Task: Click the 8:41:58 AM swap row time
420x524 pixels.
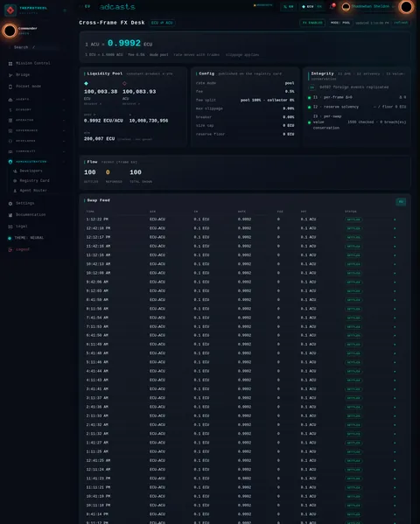Action: 97,300
